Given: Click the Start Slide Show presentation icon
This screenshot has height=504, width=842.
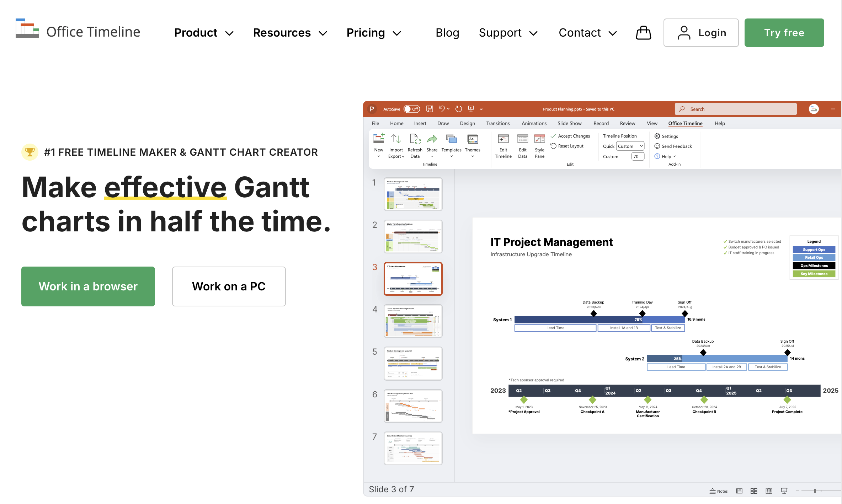Looking at the screenshot, I should [471, 109].
